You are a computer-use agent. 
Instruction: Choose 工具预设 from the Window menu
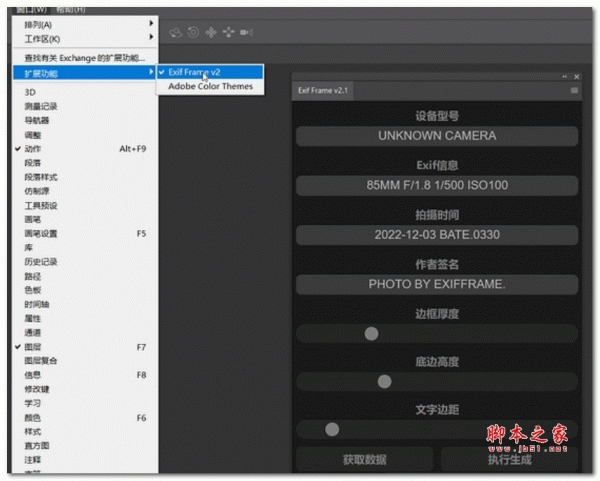(x=85, y=205)
